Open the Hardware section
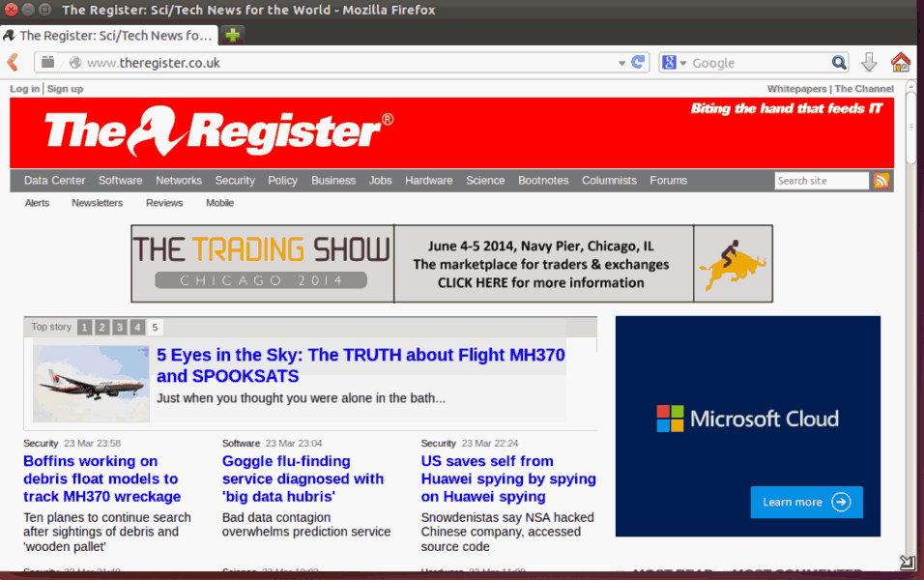This screenshot has height=580, width=924. (x=428, y=181)
